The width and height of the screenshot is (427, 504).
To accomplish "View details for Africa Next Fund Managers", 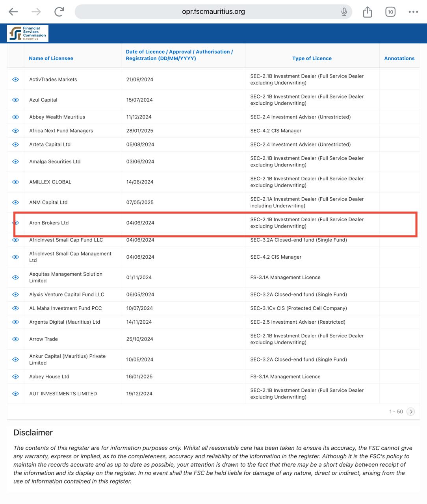I will coord(16,131).
